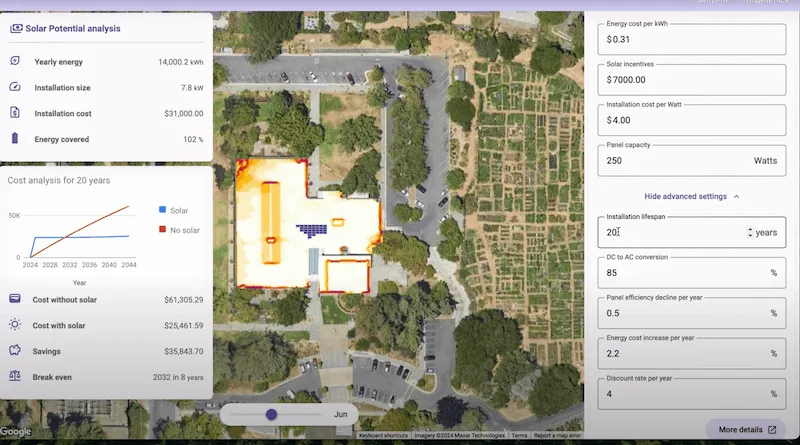Edit the Solar incentives field
The width and height of the screenshot is (800, 445).
pos(691,80)
